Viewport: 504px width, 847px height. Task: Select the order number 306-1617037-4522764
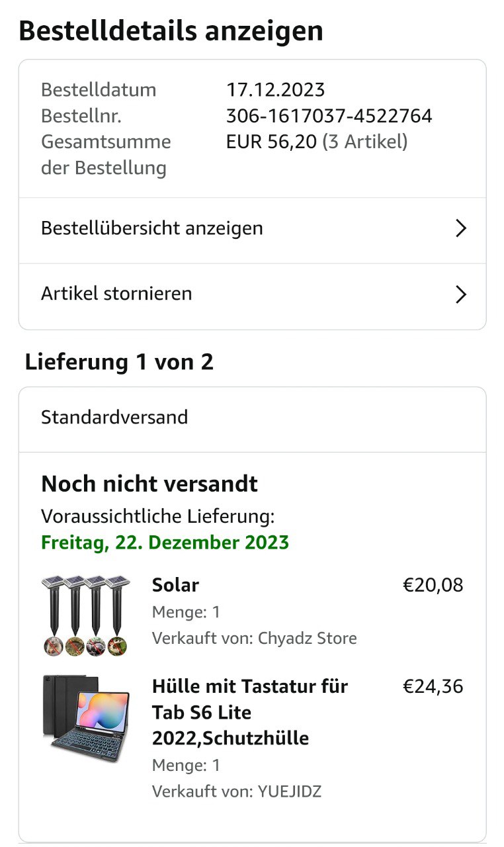tap(329, 116)
